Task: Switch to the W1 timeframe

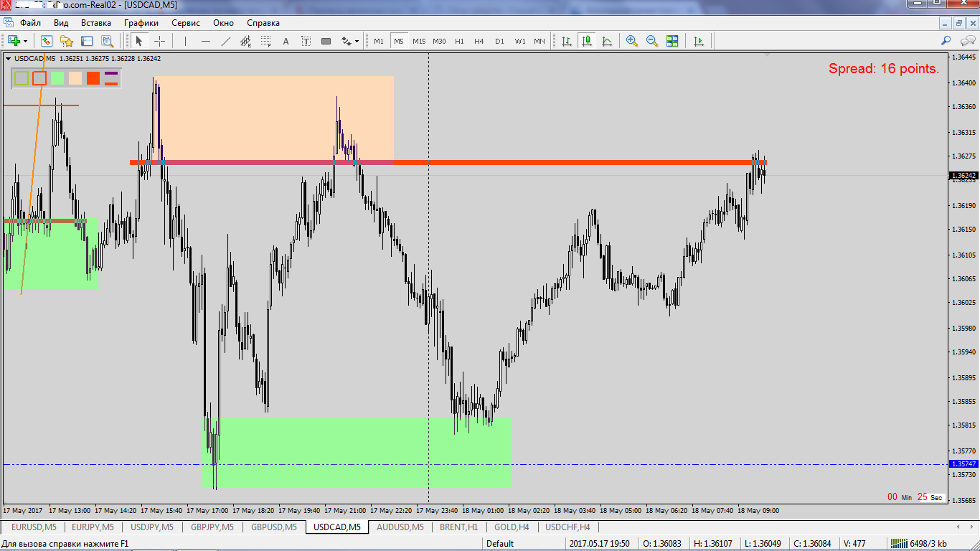Action: [519, 41]
